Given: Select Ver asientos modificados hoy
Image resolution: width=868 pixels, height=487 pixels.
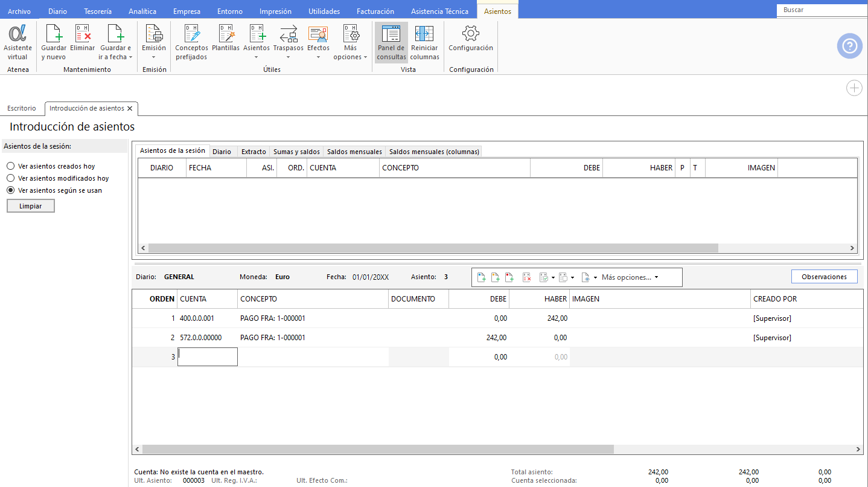Looking at the screenshot, I should 10,178.
